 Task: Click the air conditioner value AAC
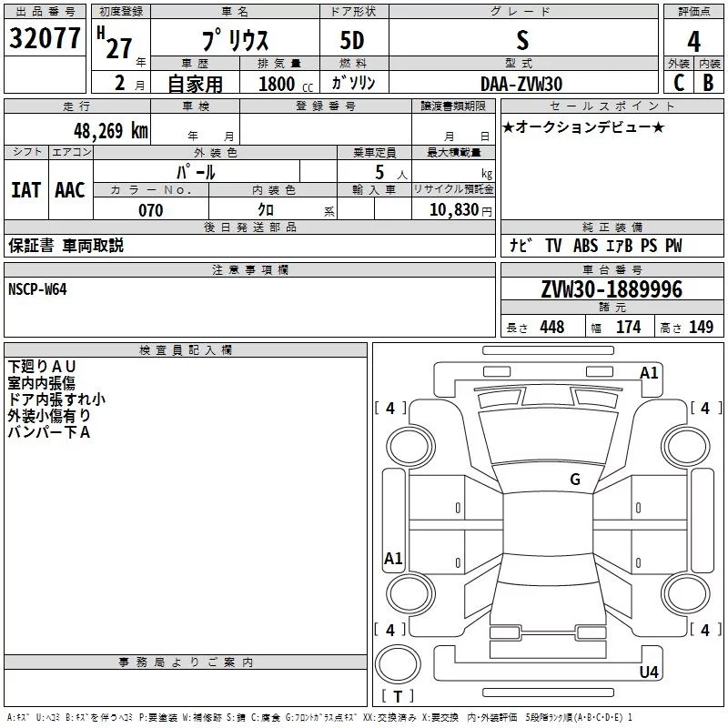[x=70, y=190]
